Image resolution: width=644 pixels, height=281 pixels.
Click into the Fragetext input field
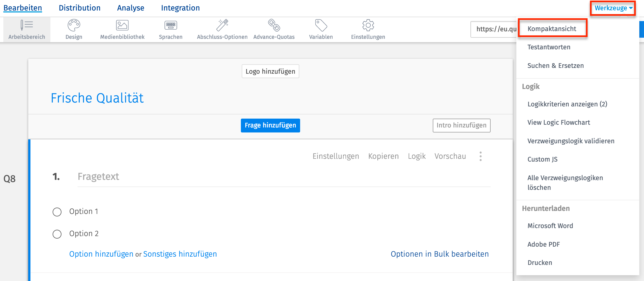click(x=284, y=177)
